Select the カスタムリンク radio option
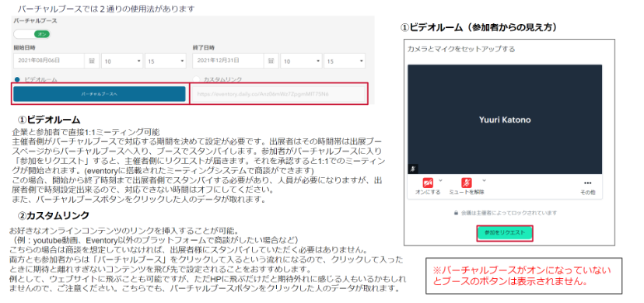This screenshot has width=644, height=303. (196, 79)
